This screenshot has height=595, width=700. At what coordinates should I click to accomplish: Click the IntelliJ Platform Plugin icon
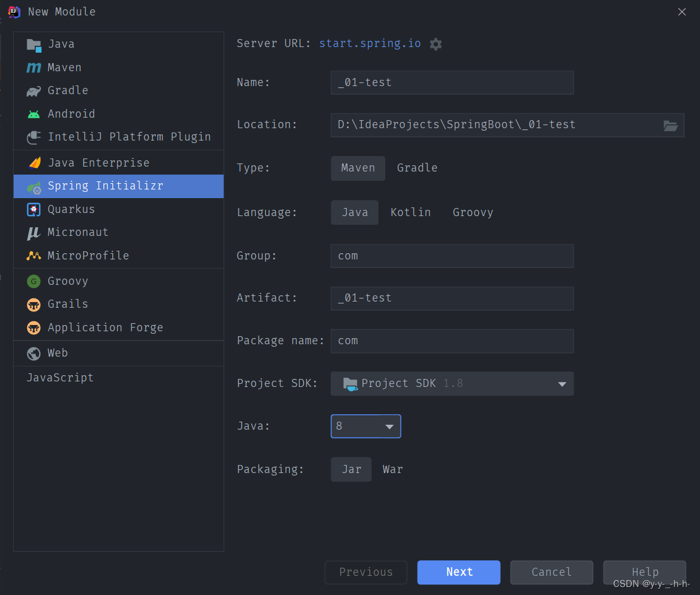pos(34,137)
